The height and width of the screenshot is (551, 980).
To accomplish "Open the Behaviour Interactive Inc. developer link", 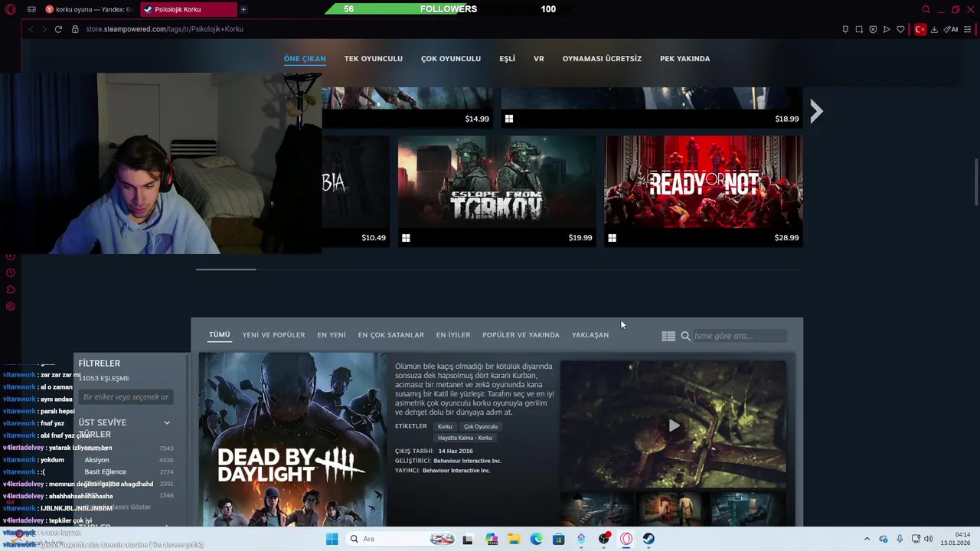I will coord(467,461).
